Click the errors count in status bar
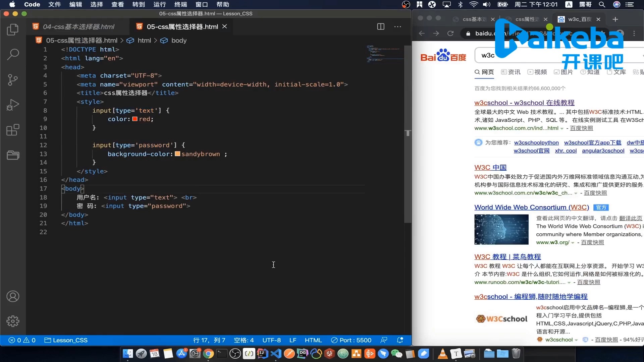The width and height of the screenshot is (644, 362). tap(15, 340)
